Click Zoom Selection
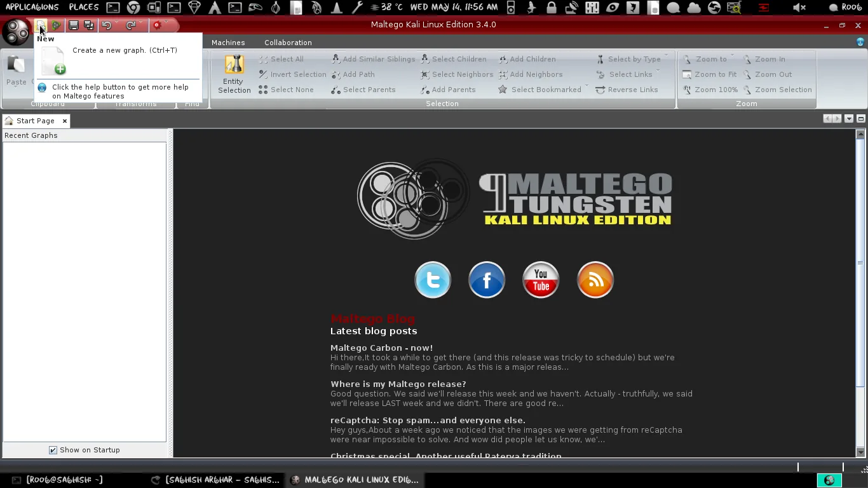868x488 pixels. coord(778,90)
